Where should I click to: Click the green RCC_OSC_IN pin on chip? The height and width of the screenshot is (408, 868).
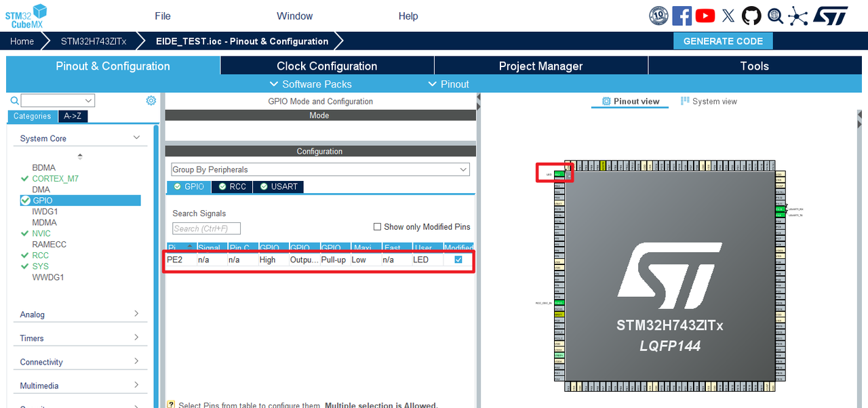pos(559,303)
